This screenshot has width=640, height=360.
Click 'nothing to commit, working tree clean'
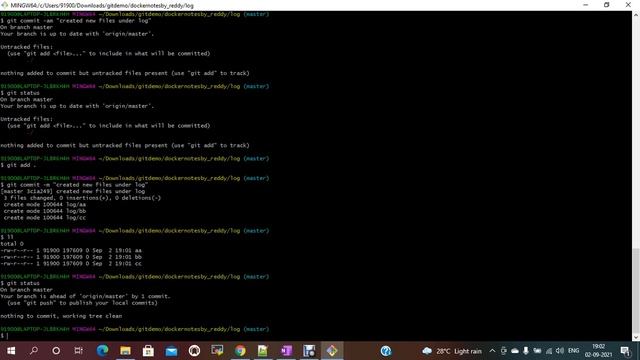point(61,316)
